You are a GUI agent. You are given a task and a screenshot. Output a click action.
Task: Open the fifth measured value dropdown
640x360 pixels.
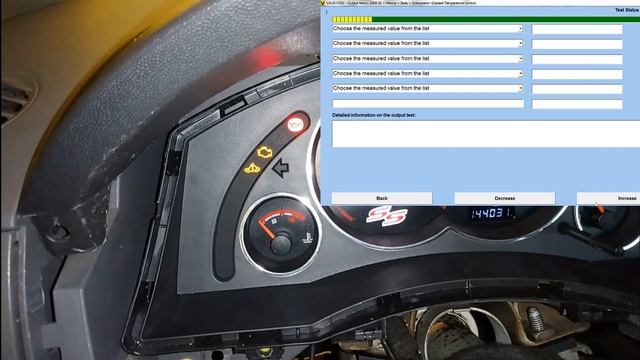[427, 88]
